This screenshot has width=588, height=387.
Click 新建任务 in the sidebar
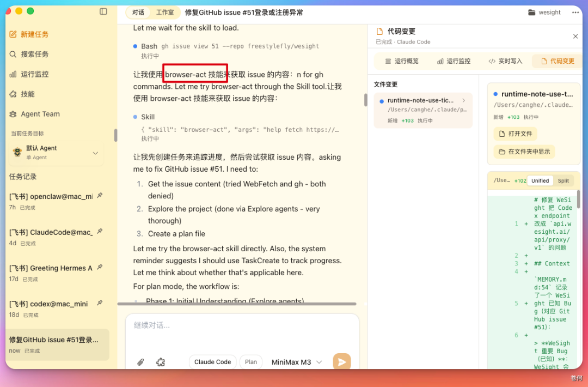tap(29, 34)
